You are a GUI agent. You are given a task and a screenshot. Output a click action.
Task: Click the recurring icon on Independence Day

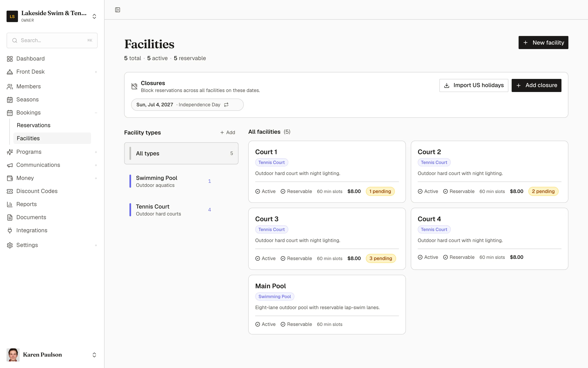click(226, 105)
